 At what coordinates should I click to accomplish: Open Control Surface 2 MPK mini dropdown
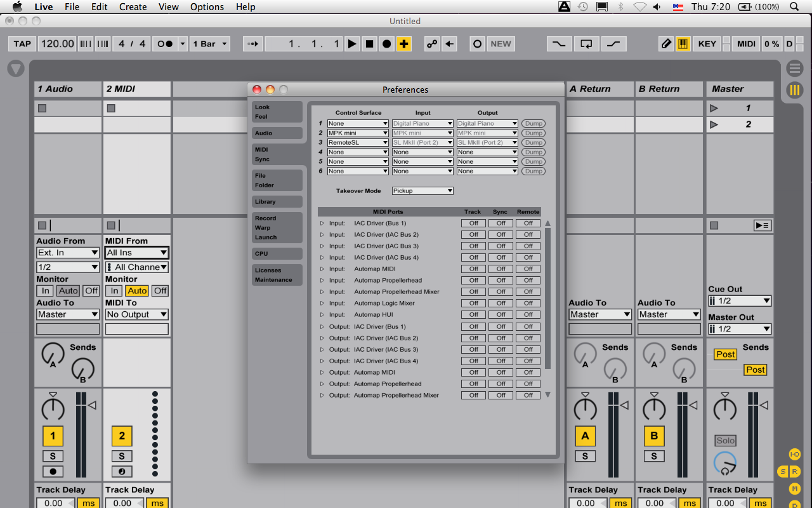click(358, 133)
